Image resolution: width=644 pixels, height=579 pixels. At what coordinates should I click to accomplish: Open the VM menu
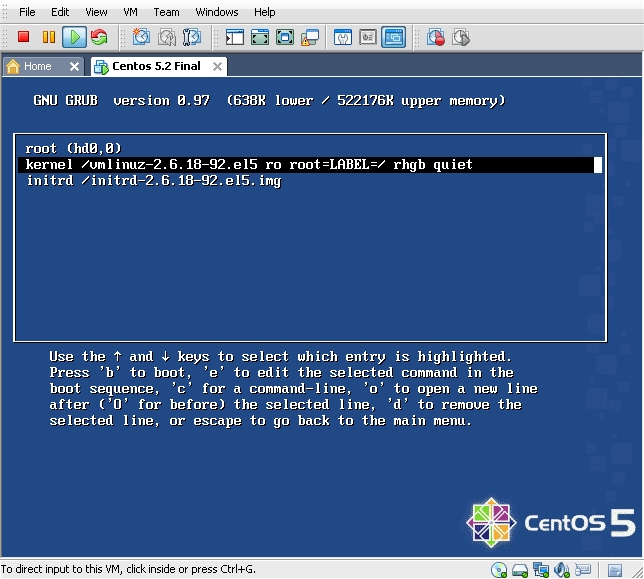point(130,12)
